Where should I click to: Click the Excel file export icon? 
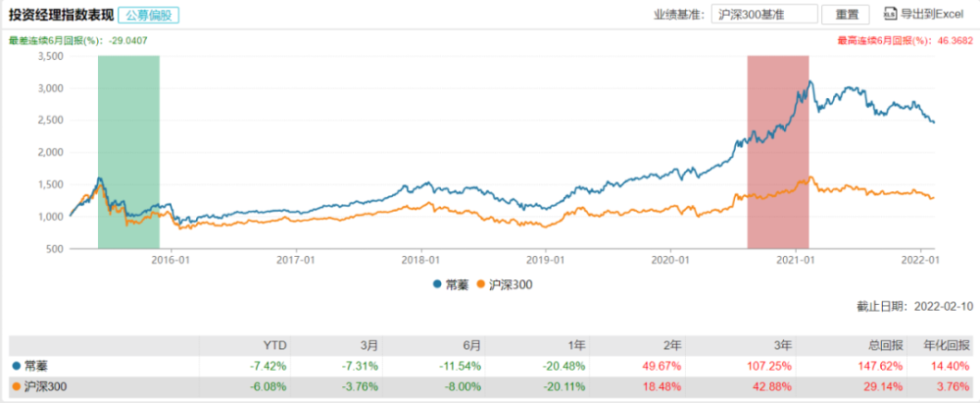coord(890,14)
